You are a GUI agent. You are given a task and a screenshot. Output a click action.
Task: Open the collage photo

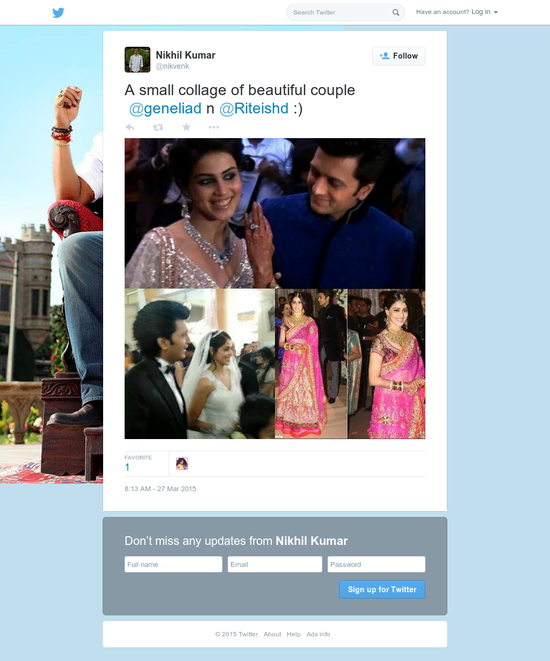[275, 288]
